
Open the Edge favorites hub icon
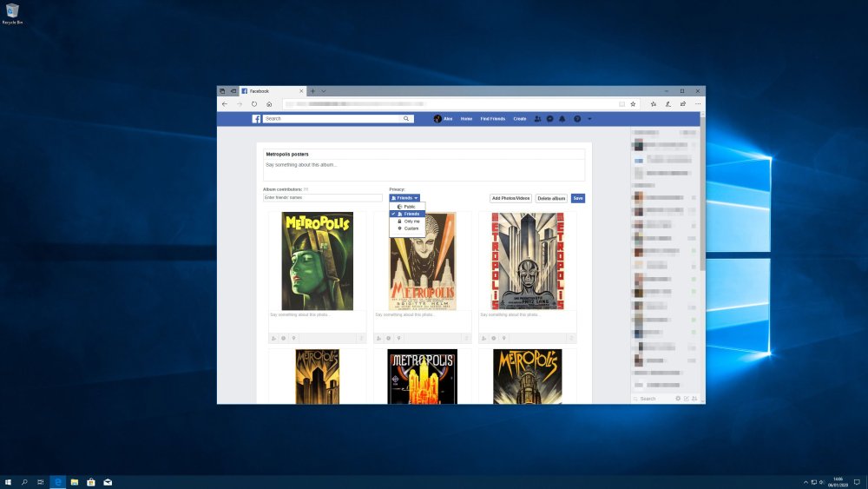tap(654, 104)
